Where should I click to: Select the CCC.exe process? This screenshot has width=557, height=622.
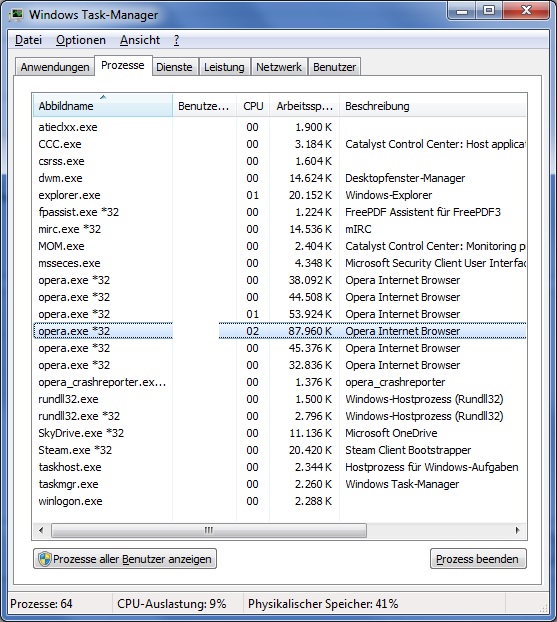click(x=280, y=144)
